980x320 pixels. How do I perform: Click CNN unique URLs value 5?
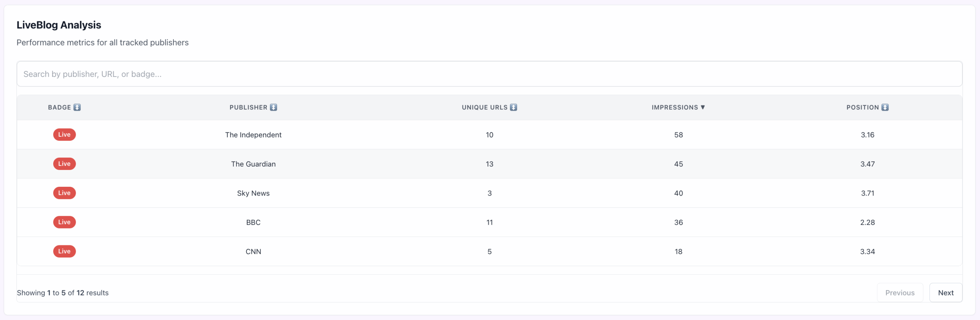point(490,251)
